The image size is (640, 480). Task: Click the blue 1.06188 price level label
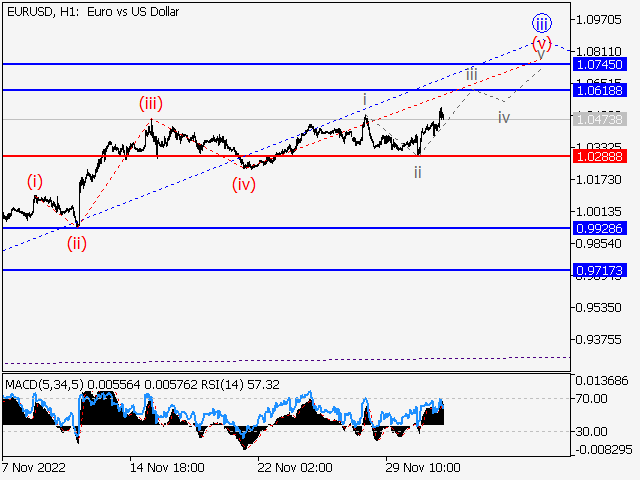tap(600, 90)
